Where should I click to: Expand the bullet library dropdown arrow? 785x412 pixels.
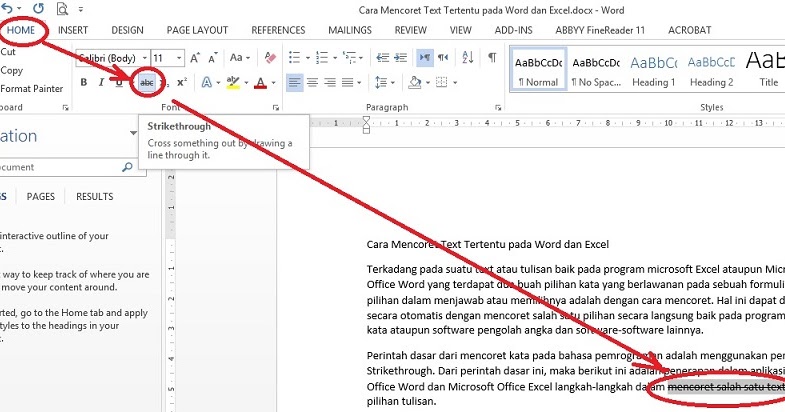(307, 58)
